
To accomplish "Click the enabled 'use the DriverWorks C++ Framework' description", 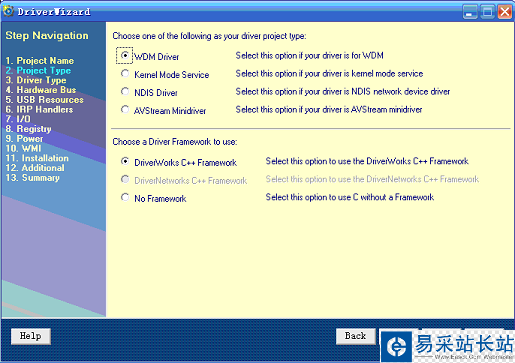I will [x=367, y=161].
